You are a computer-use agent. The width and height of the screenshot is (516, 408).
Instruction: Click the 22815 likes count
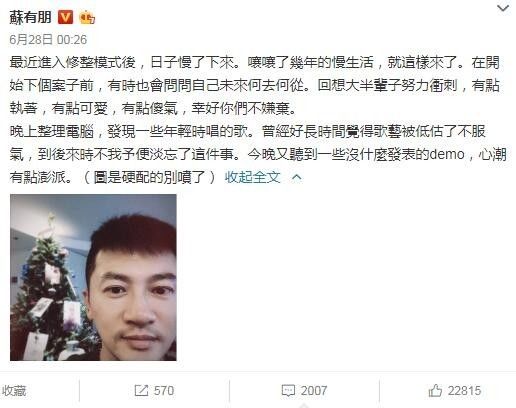464,391
